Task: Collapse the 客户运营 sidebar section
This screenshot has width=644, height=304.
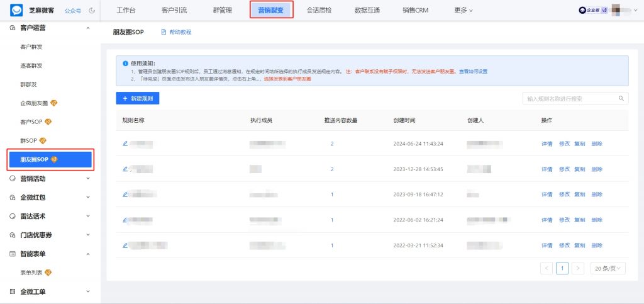Action: pos(88,28)
